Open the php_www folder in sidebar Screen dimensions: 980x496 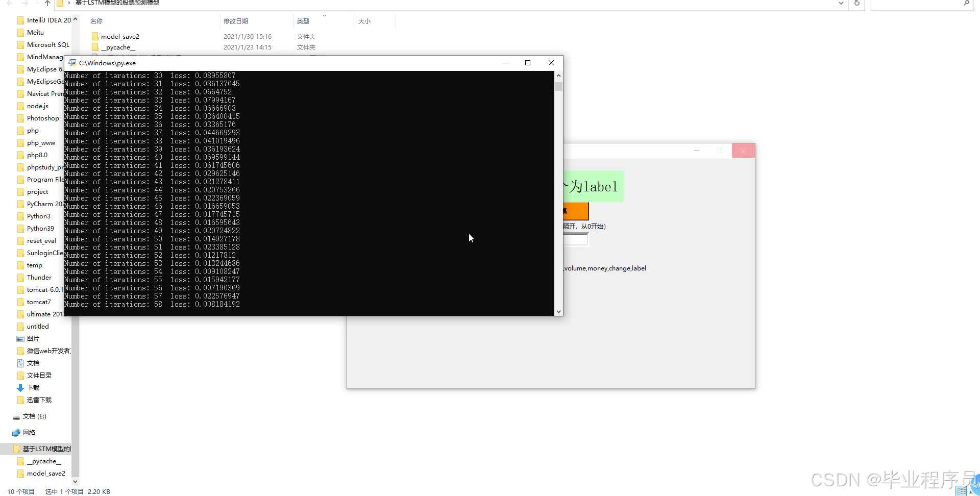click(x=36, y=143)
